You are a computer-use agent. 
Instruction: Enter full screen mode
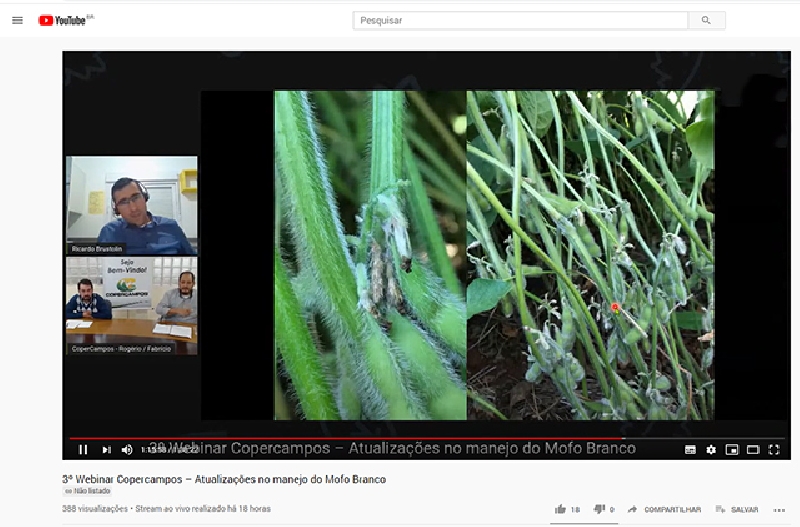point(774,449)
